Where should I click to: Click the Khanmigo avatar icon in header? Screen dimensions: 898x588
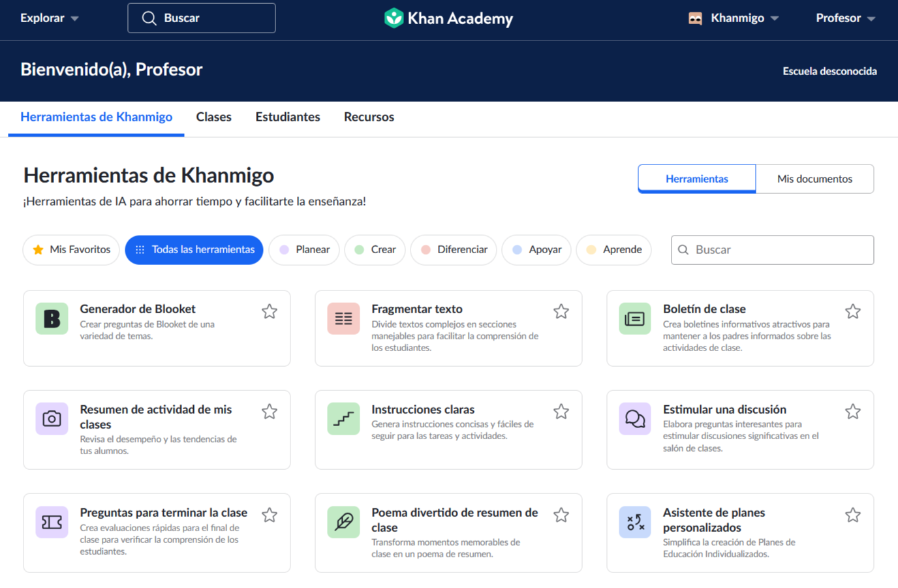click(695, 18)
